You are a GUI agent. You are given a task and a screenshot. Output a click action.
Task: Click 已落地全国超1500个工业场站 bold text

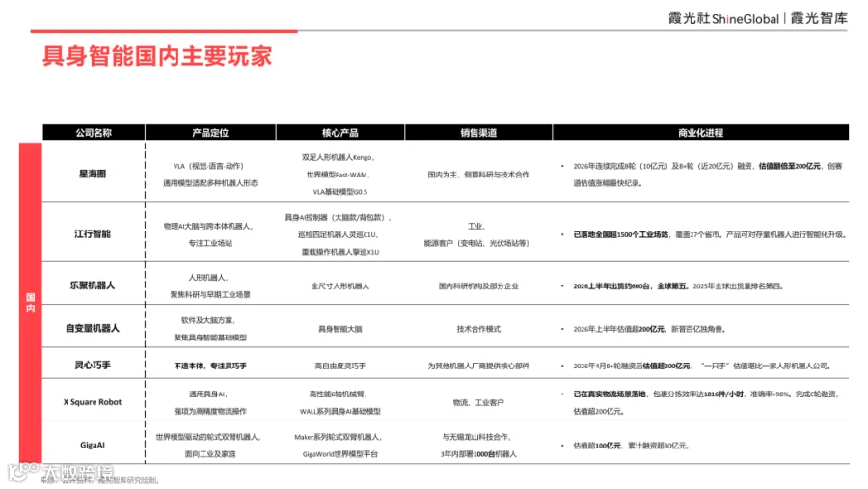(620, 234)
